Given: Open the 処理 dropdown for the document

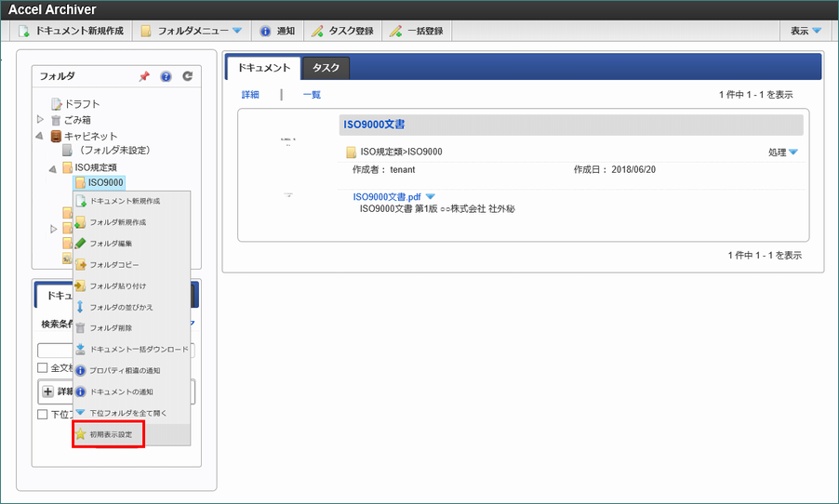Looking at the screenshot, I should click(x=782, y=153).
